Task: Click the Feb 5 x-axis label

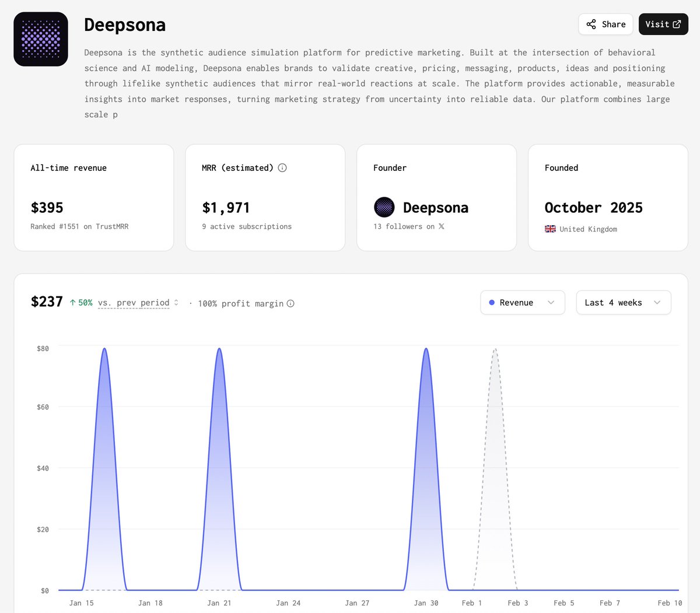Action: coord(563,603)
